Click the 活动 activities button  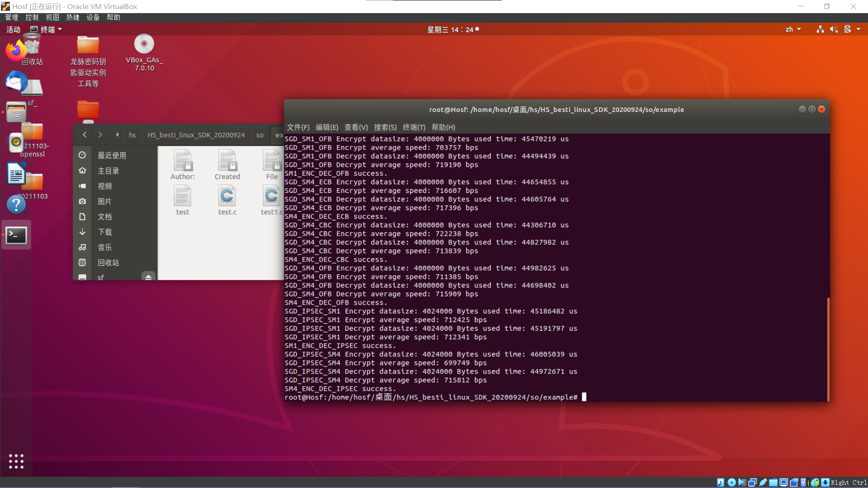[x=13, y=29]
